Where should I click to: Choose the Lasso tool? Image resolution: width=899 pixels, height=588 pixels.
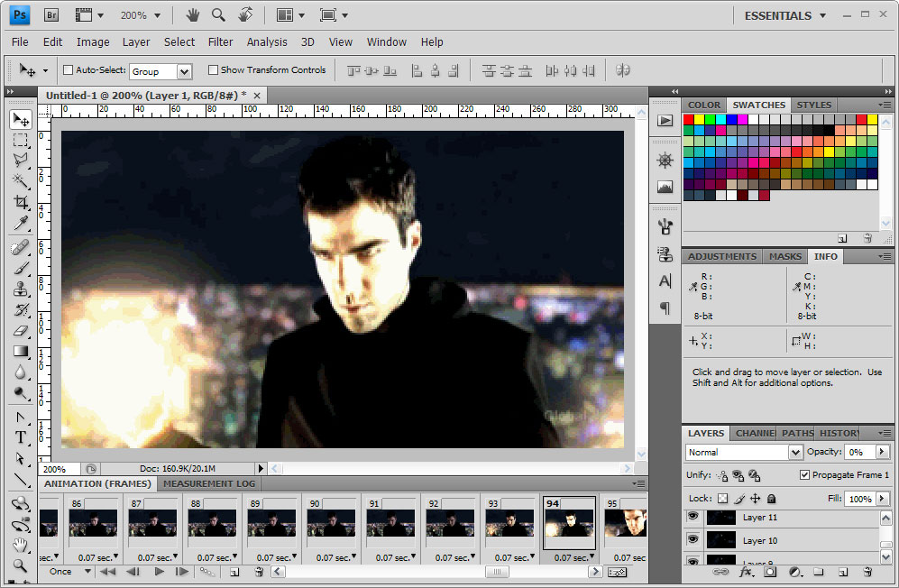coord(21,161)
